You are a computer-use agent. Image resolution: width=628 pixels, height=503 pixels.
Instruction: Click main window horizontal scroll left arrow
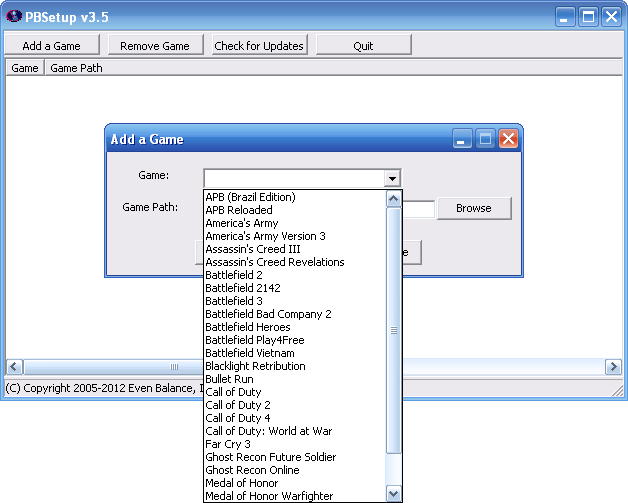coord(14,367)
